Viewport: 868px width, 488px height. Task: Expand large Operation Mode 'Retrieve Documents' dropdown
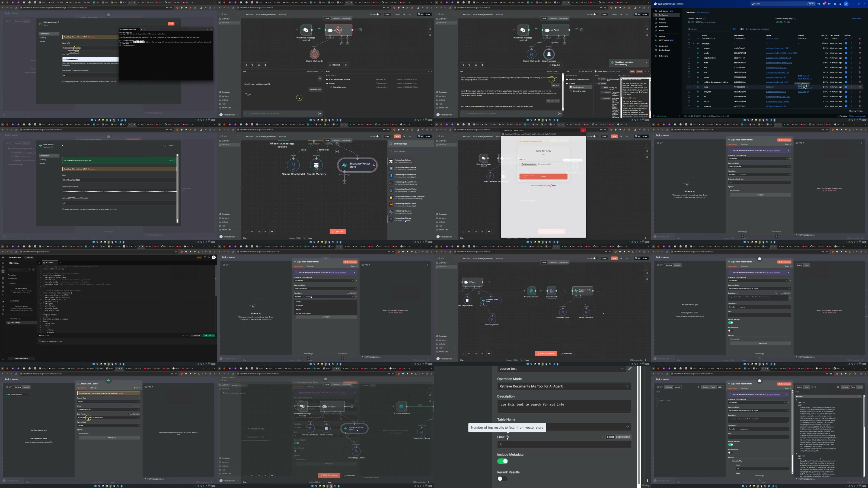[x=564, y=386]
